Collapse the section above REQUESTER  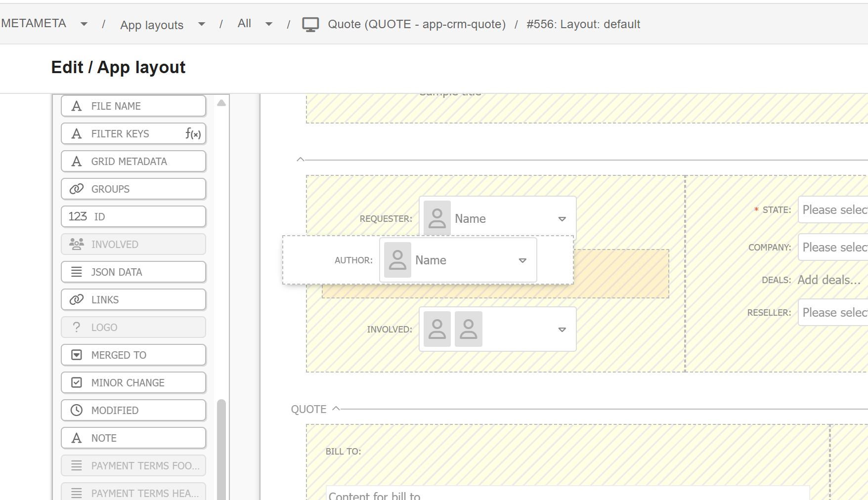[x=300, y=159]
